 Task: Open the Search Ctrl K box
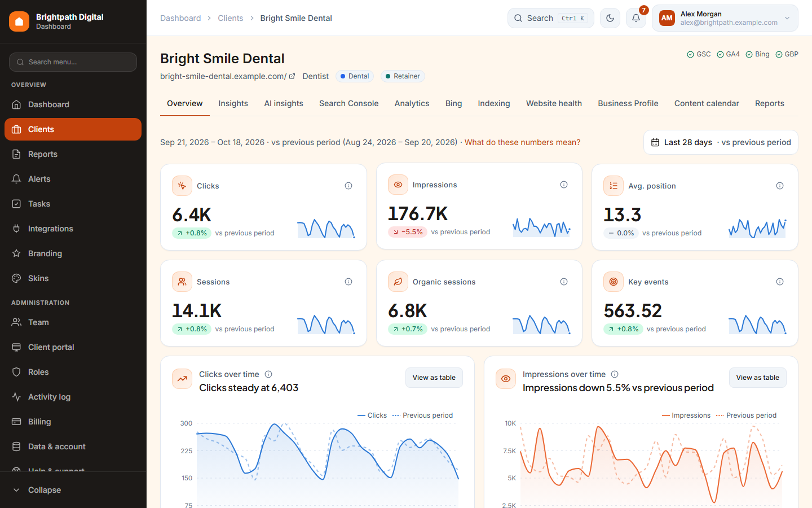coord(551,18)
